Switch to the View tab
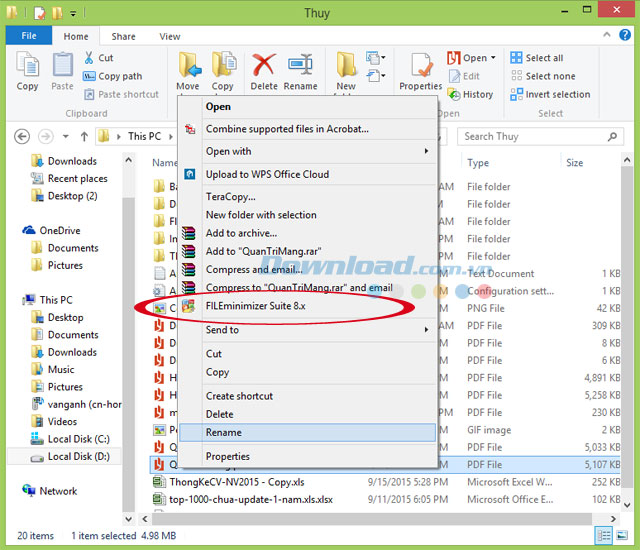Viewport: 640px width, 550px height. (170, 36)
